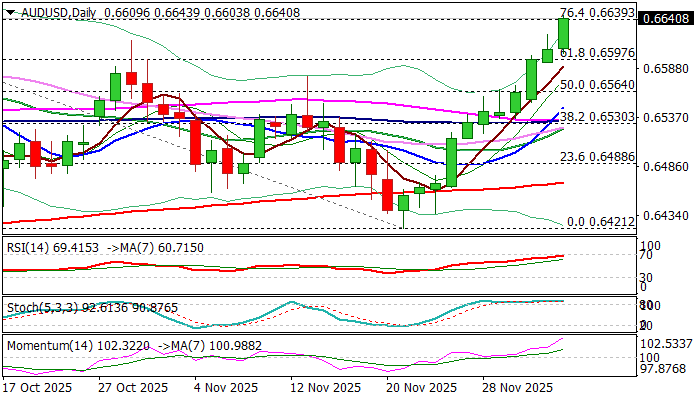Select the 12 Nov 2025 date marker
The height and width of the screenshot is (400, 700).
coord(324,388)
